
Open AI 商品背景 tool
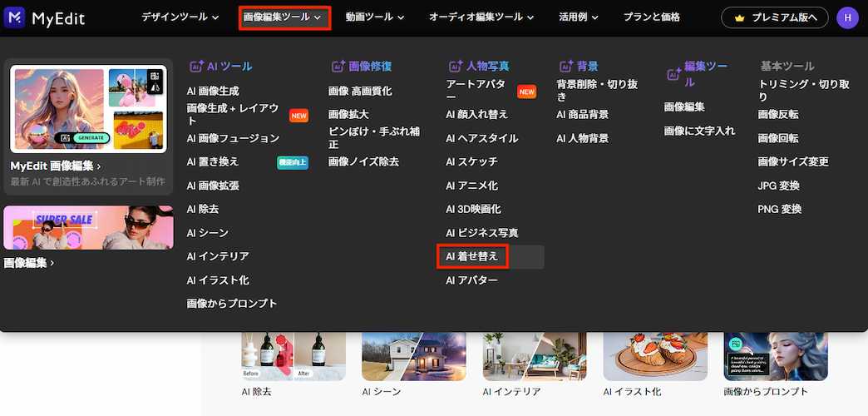point(582,115)
